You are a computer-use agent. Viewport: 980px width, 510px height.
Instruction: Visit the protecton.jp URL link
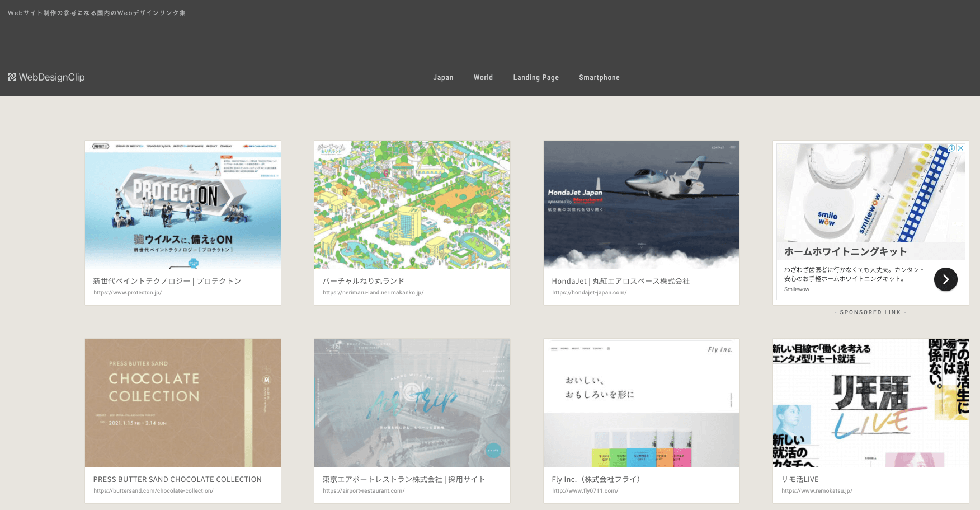[x=128, y=293]
